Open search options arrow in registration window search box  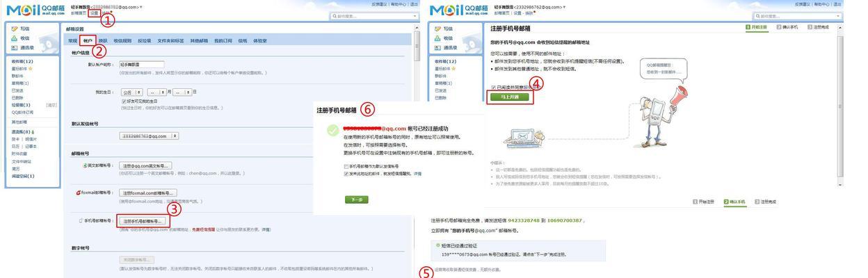pyautogui.click(x=839, y=16)
